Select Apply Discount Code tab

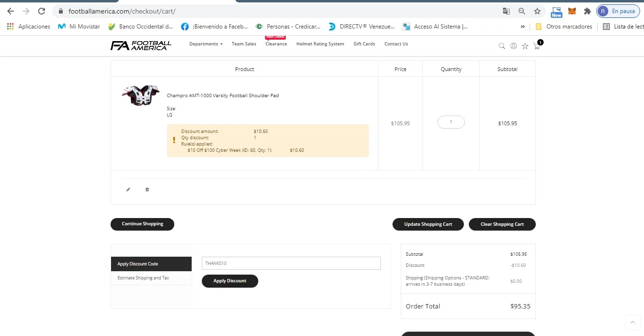[151, 264]
